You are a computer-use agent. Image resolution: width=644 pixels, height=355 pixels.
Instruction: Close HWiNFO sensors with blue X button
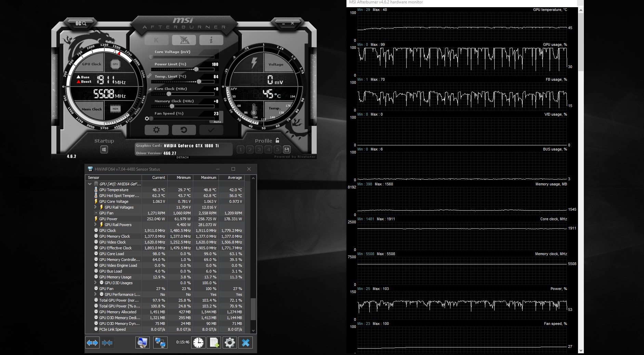(x=246, y=342)
